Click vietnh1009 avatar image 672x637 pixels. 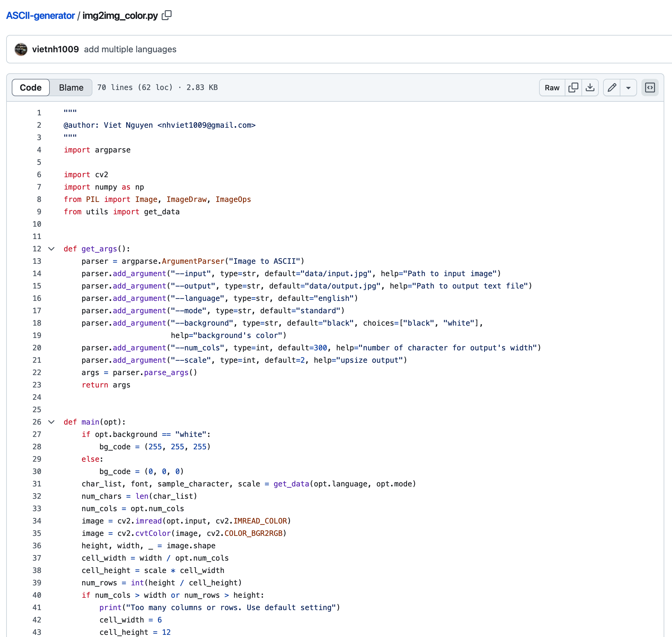tap(21, 49)
